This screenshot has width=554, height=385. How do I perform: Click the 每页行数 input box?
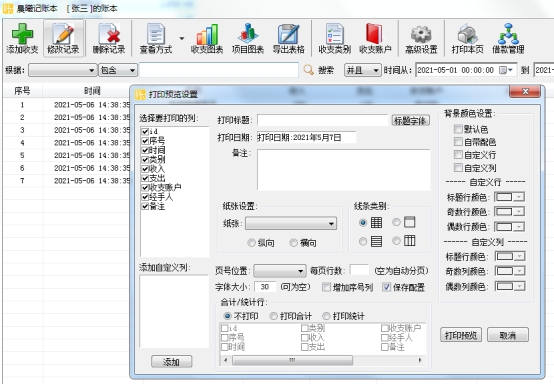point(359,270)
